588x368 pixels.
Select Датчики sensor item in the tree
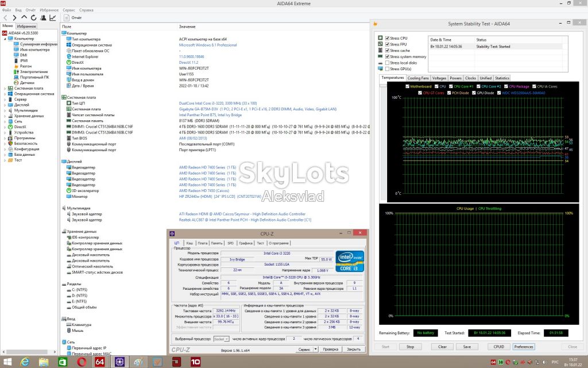(27, 83)
